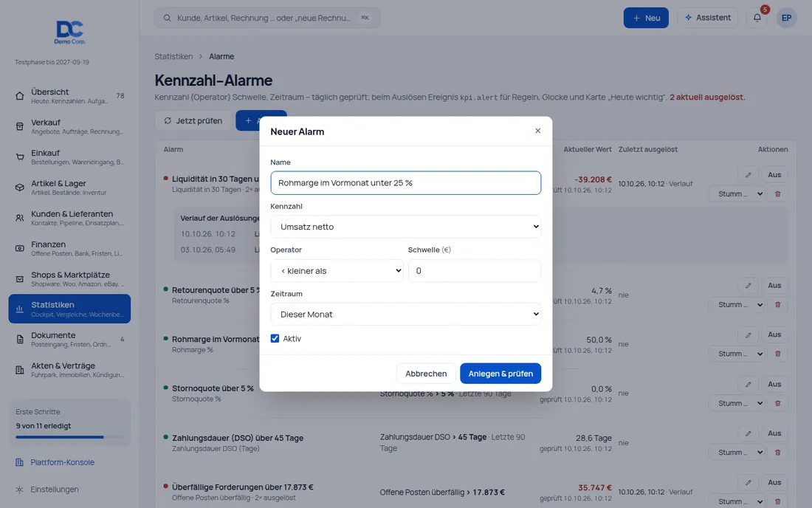812x508 pixels.
Task: Edit the Retourenquote alarm with pencil icon
Action: [x=749, y=285]
